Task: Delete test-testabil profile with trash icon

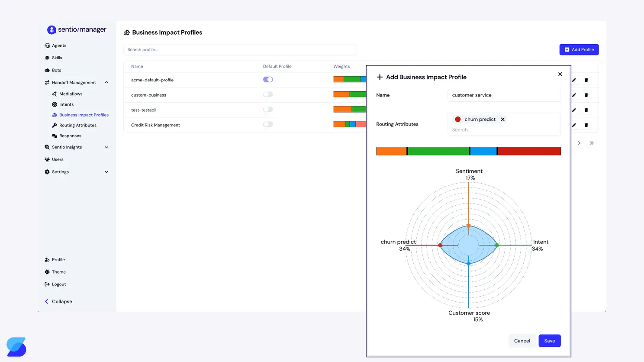Action: [x=586, y=110]
